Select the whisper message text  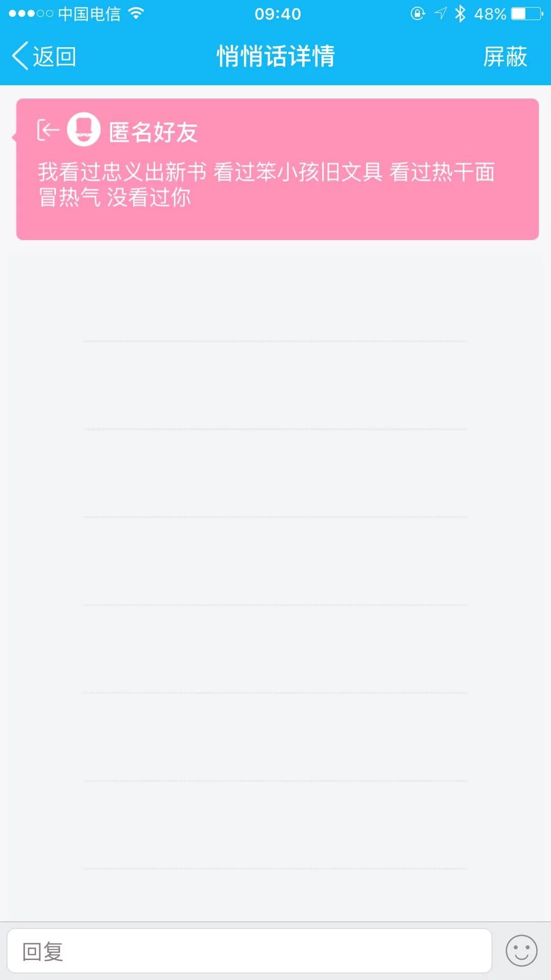(x=265, y=184)
